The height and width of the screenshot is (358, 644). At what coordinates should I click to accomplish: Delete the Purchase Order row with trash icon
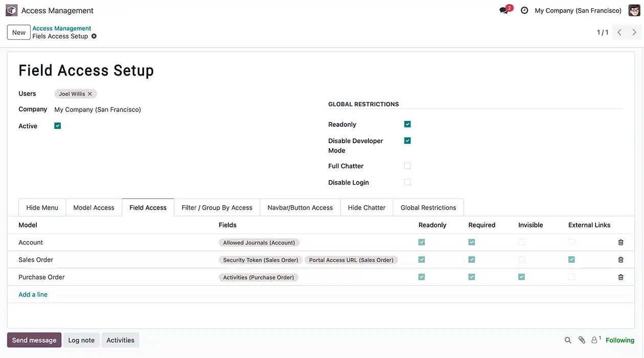pos(620,277)
